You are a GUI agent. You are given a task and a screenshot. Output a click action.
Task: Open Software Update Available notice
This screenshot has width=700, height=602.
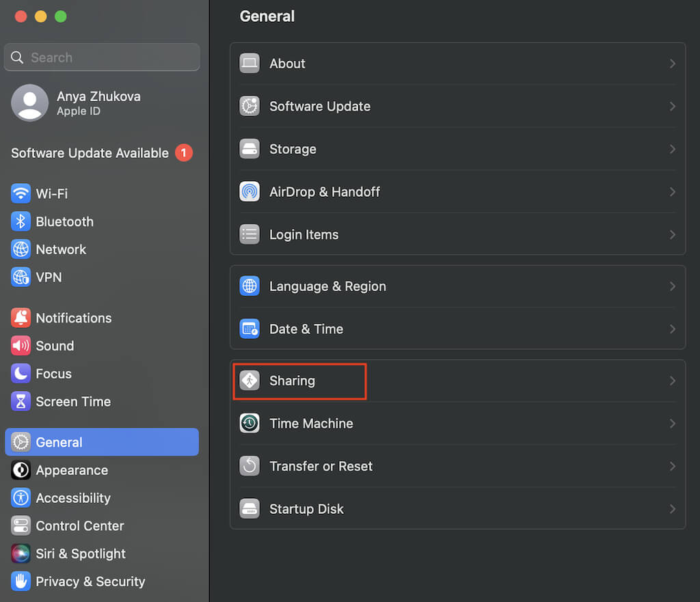point(90,153)
